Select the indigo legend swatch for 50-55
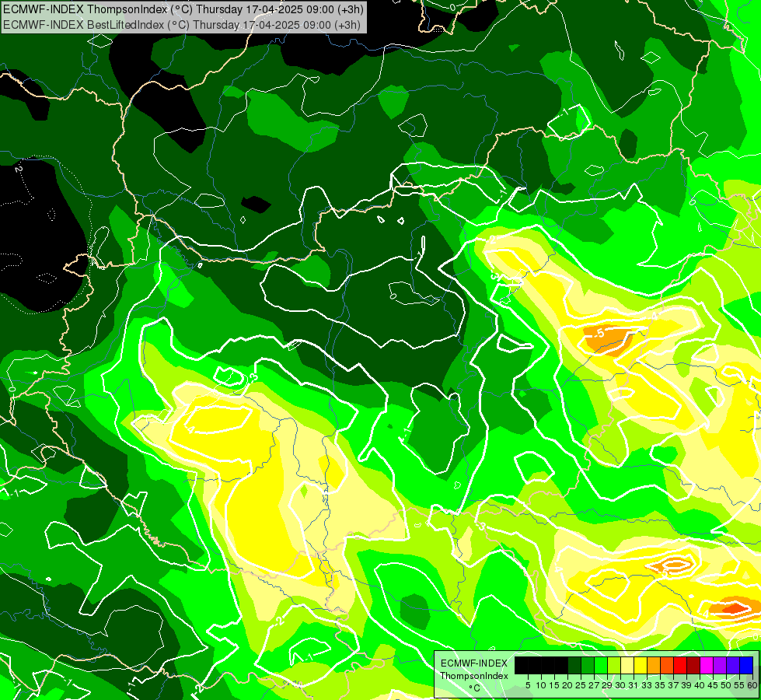Image resolution: width=761 pixels, height=700 pixels. [733, 665]
